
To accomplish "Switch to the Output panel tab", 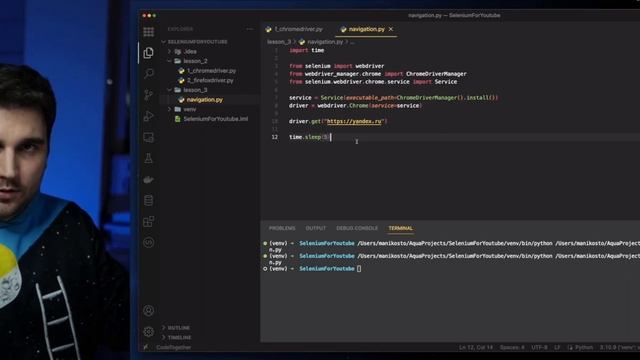I will pyautogui.click(x=316, y=228).
